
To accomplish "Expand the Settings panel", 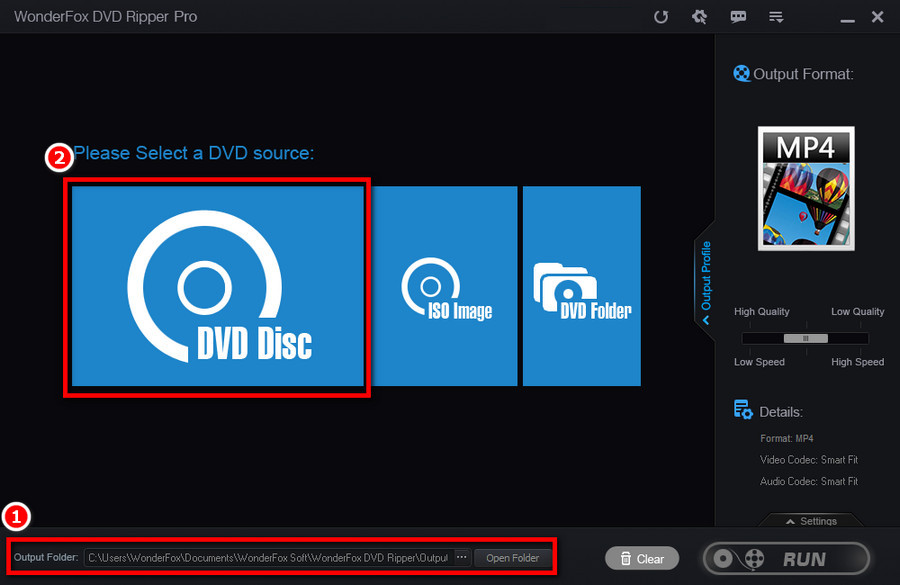I will coord(810,521).
